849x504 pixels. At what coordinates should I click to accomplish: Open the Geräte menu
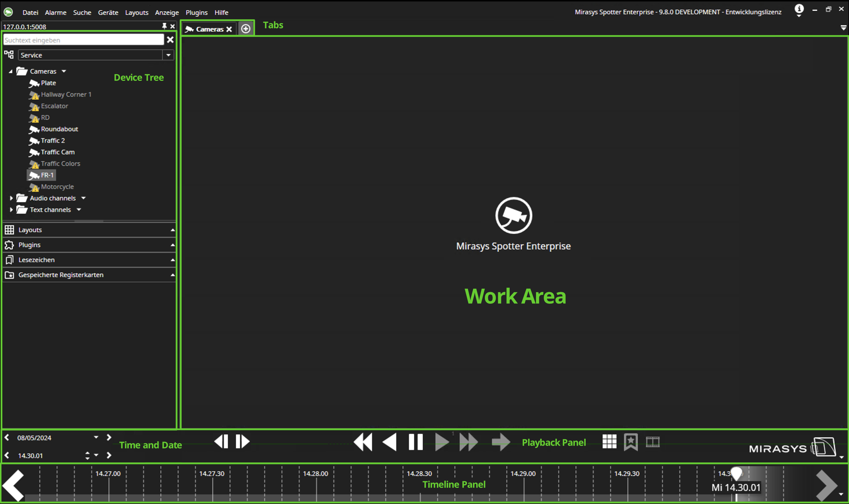pyautogui.click(x=108, y=13)
